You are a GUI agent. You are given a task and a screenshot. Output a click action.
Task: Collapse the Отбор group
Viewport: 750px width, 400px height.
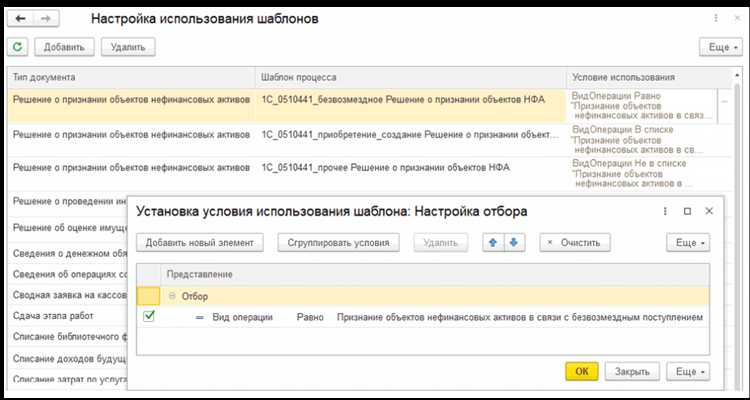pos(173,296)
